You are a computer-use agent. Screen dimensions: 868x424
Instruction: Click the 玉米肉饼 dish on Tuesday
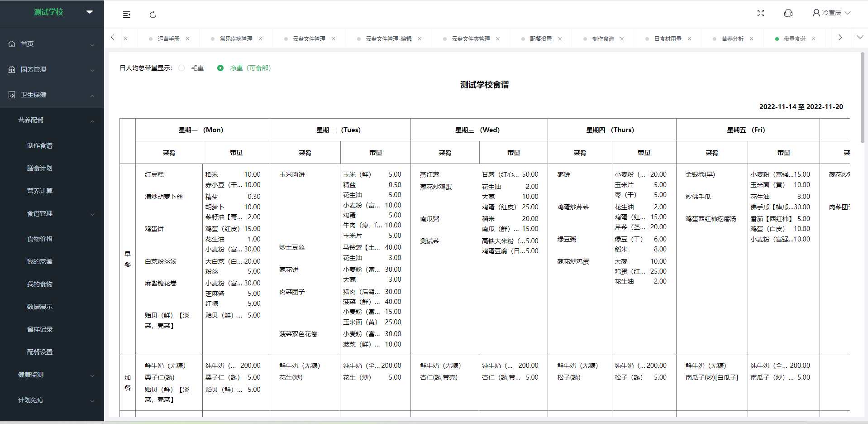[292, 174]
